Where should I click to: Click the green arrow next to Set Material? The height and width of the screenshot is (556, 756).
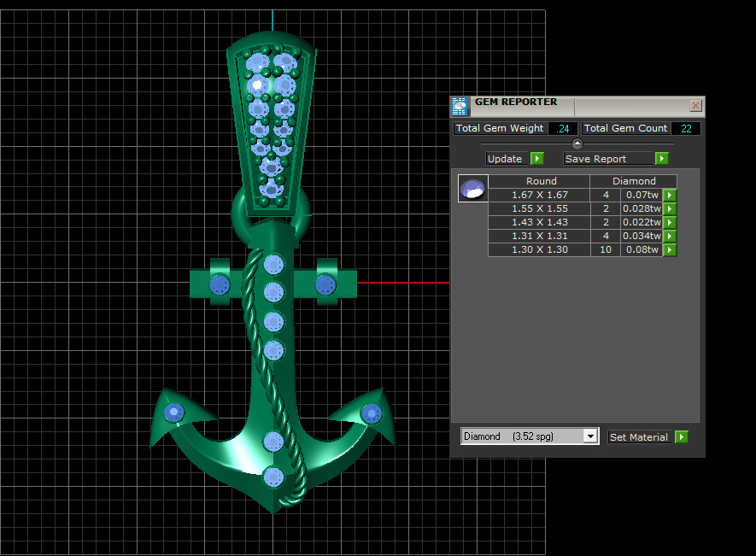[x=681, y=437]
